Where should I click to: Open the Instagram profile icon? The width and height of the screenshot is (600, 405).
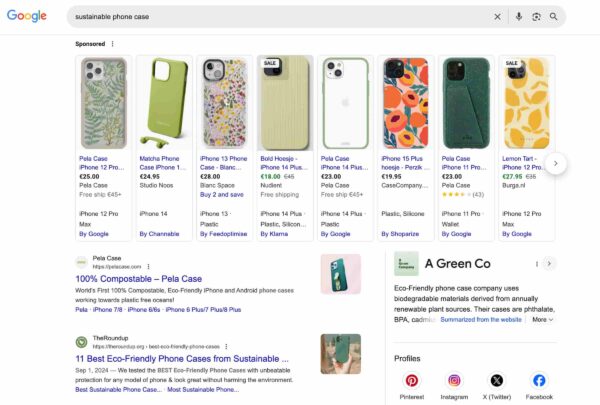[454, 381]
